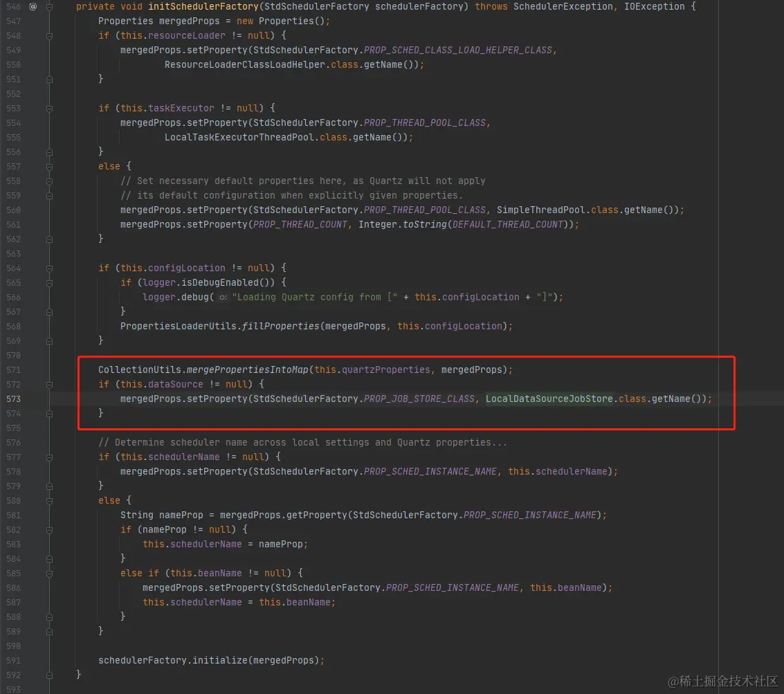Collapse the configLocation if-block fold on line 564
784x694 pixels.
point(50,268)
